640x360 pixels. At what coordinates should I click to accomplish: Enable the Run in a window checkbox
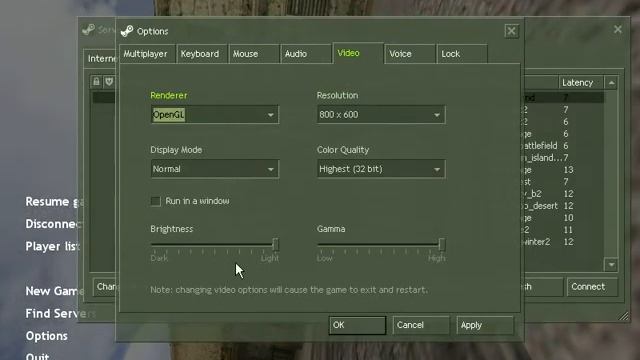pos(156,201)
